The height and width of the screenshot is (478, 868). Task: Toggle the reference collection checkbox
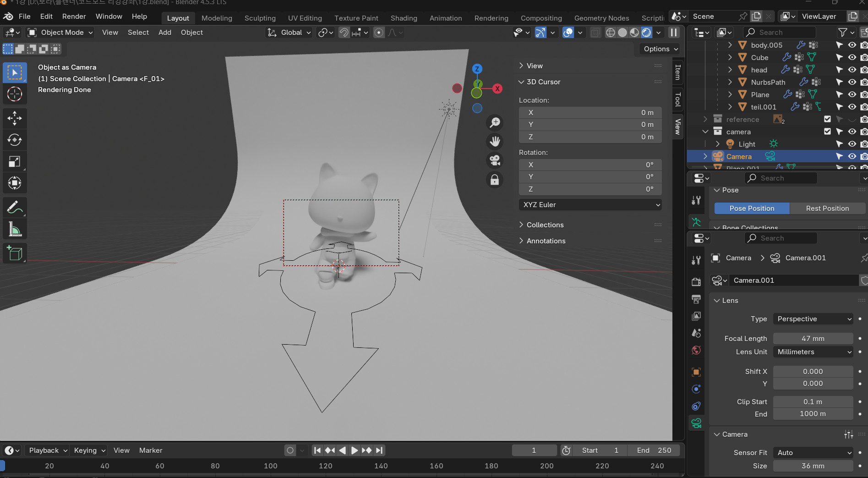tap(827, 119)
